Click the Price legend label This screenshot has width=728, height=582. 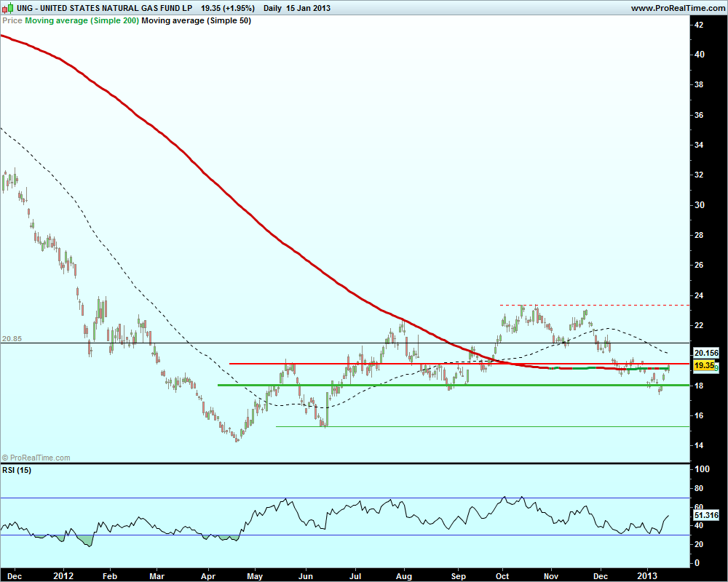tap(12, 20)
